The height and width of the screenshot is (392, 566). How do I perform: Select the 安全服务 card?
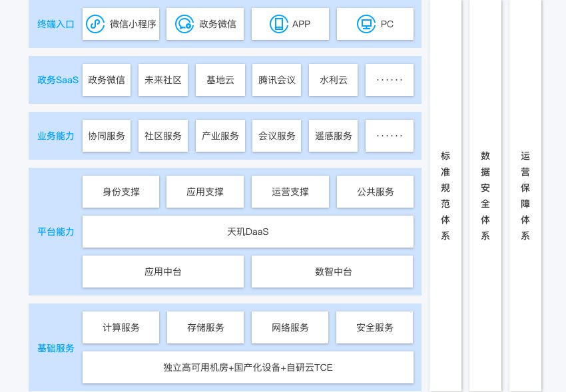click(x=375, y=327)
